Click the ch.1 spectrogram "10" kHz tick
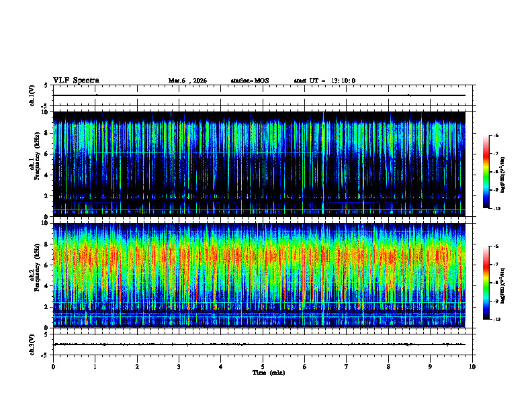532x411 pixels. [44, 112]
